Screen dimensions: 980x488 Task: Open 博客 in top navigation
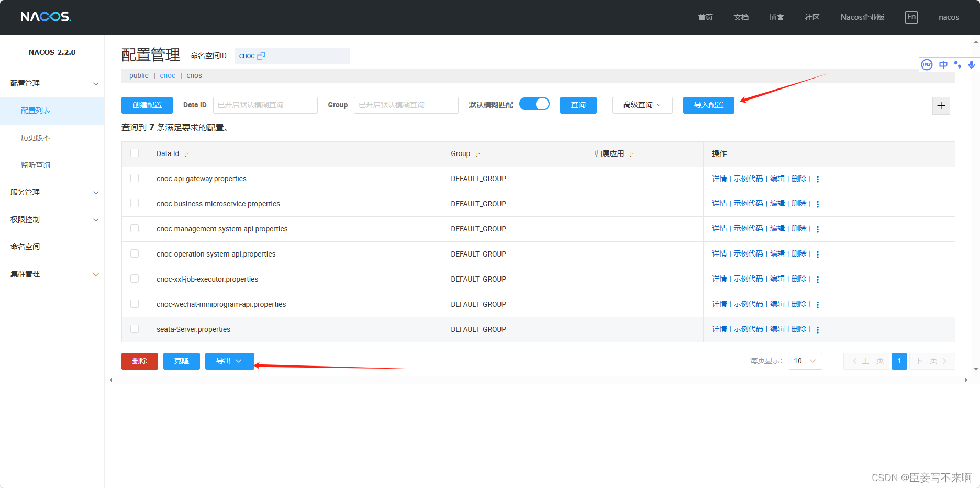pyautogui.click(x=776, y=17)
